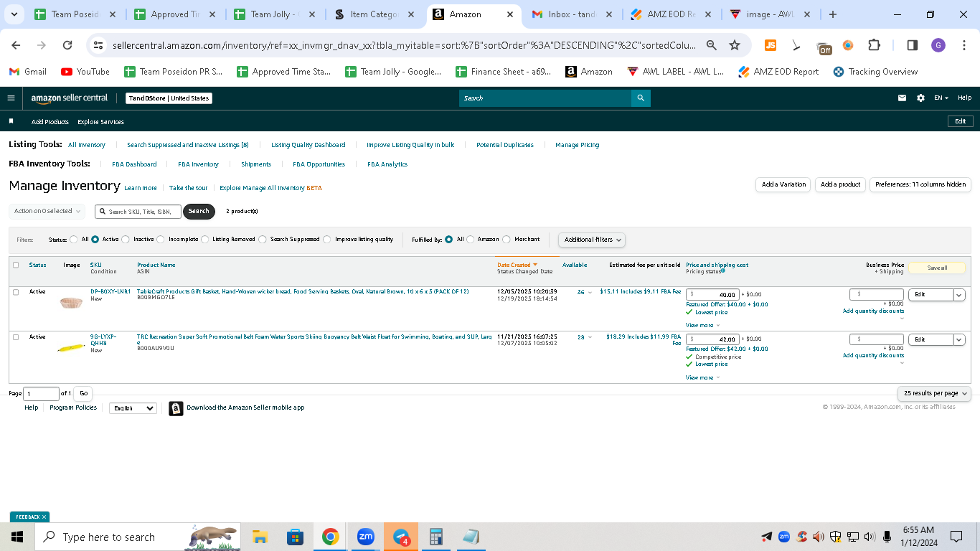This screenshot has width=980, height=551.
Task: Open FBA Inventory under inventory tools
Action: (198, 164)
